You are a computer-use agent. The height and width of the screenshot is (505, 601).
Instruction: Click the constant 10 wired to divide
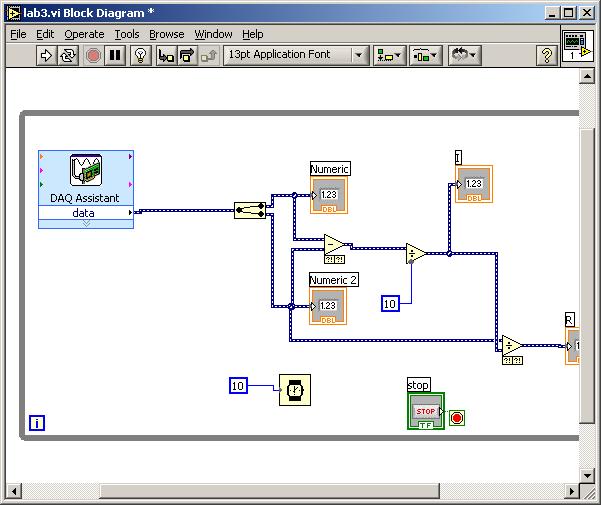(x=391, y=304)
